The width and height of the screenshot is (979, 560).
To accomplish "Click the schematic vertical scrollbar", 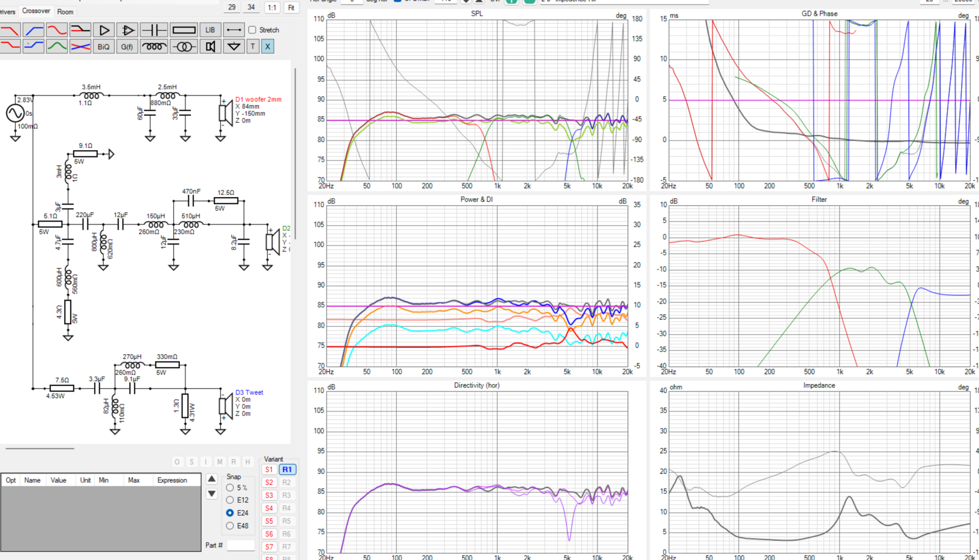I will click(295, 153).
